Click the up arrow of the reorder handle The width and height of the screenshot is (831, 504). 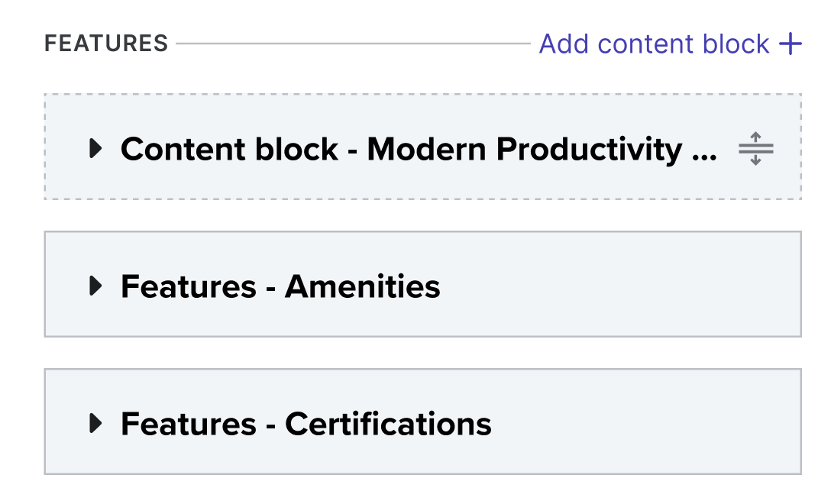[x=756, y=138]
